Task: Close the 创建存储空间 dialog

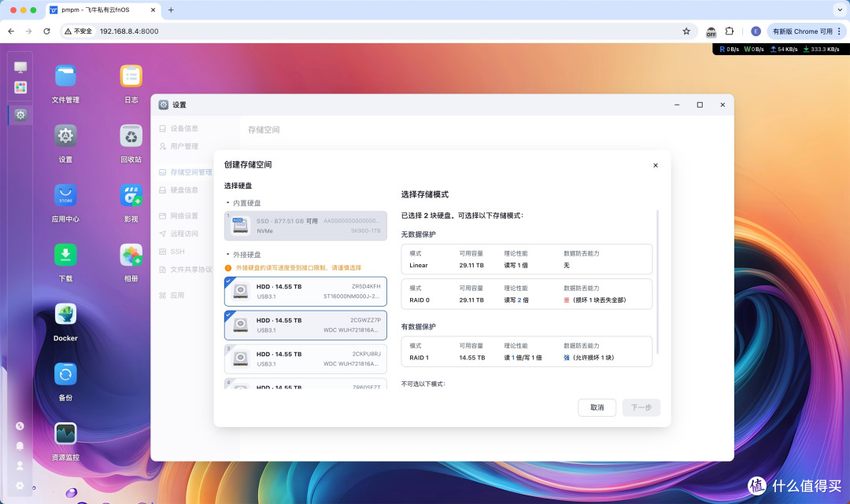Action: [656, 165]
